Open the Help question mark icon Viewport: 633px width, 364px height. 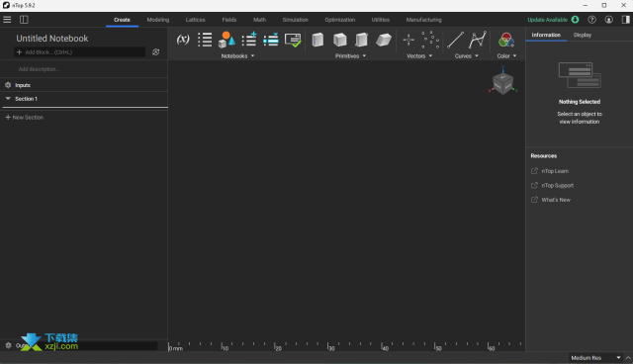click(591, 20)
